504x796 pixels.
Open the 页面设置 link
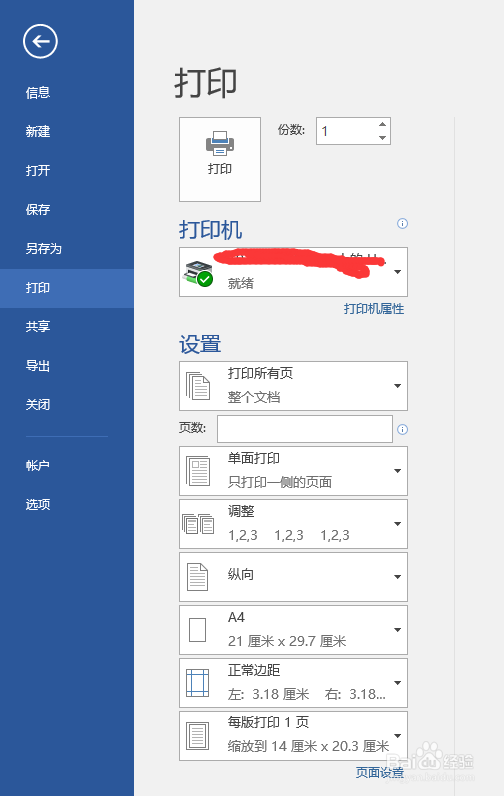pyautogui.click(x=380, y=772)
